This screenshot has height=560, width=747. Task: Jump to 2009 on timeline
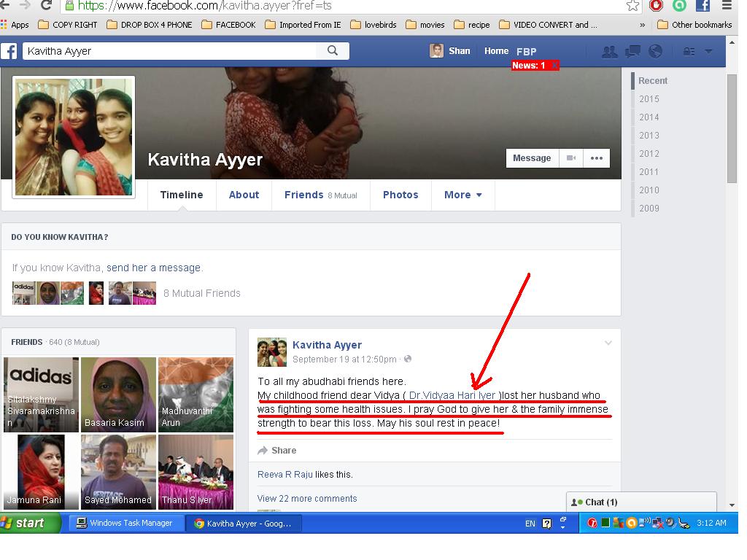[x=649, y=209]
